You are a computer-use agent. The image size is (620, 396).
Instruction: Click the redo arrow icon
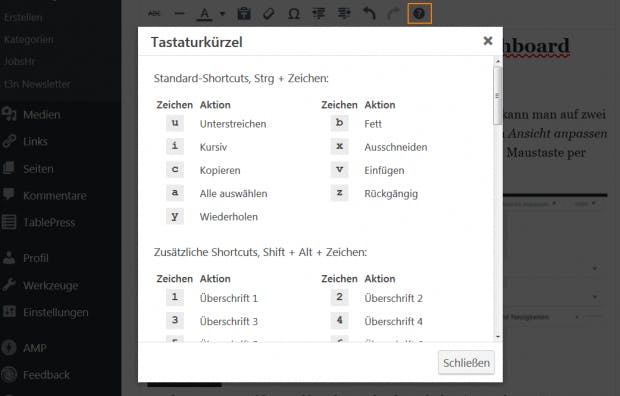point(393,14)
